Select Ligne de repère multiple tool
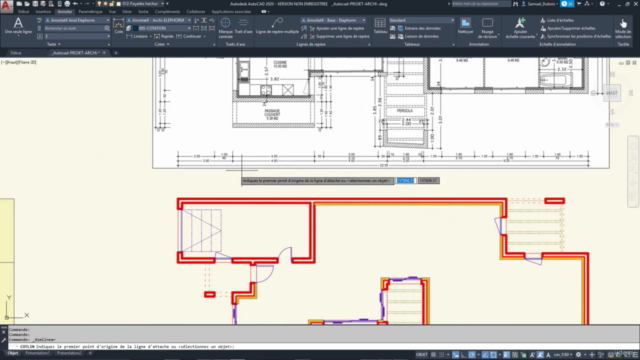 (x=277, y=26)
